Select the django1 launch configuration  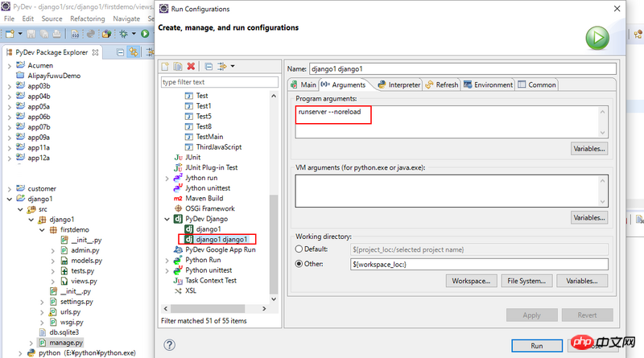coord(208,229)
